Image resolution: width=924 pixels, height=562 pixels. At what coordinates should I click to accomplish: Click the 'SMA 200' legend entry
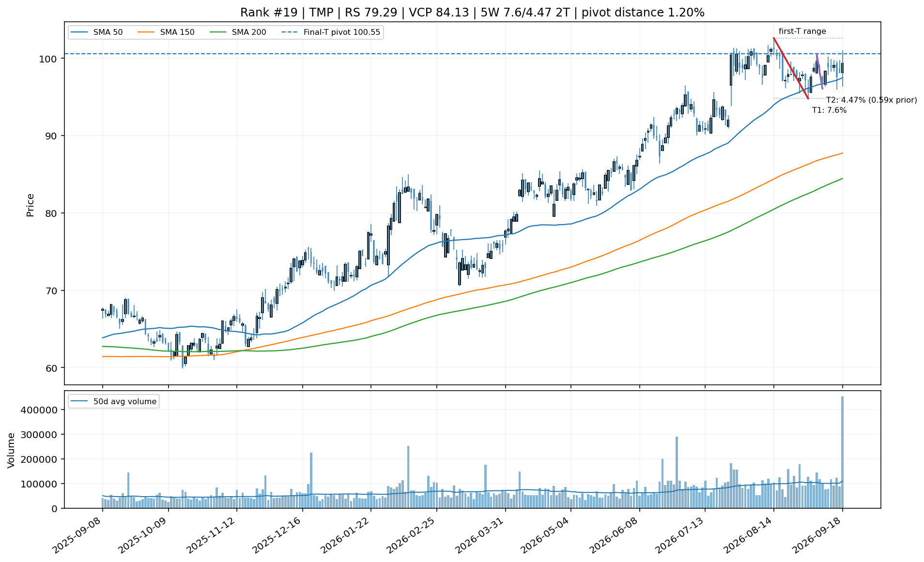click(238, 32)
